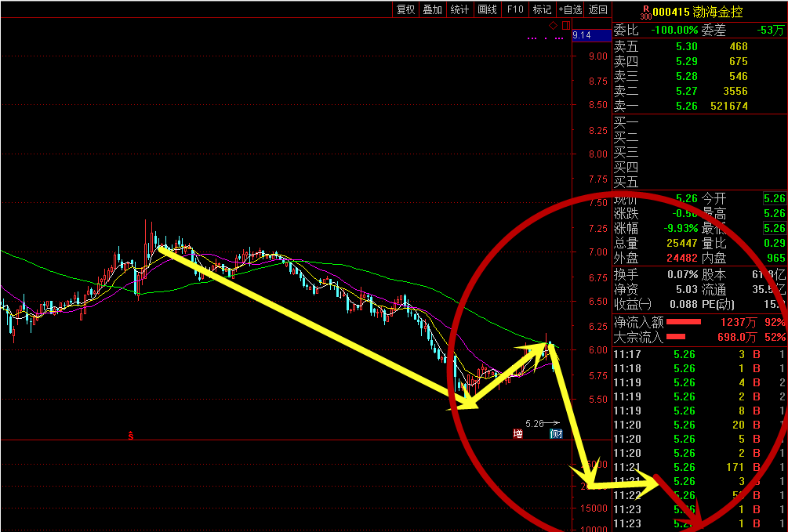This screenshot has width=788, height=532.
Task: Add stock via +自选 button
Action: point(570,9)
